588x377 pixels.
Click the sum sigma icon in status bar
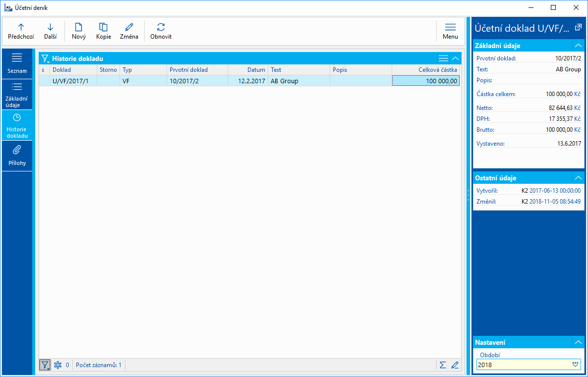click(443, 365)
